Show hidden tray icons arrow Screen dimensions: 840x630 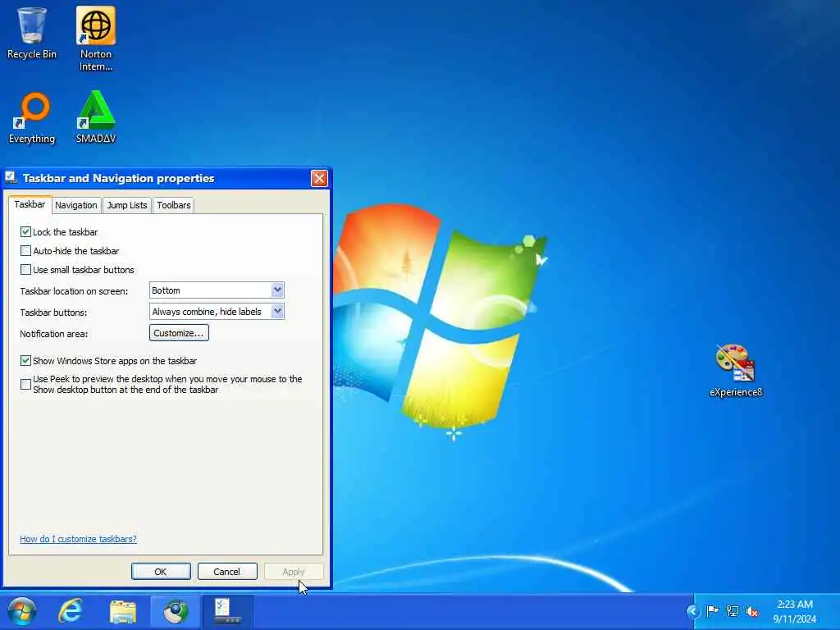point(692,611)
